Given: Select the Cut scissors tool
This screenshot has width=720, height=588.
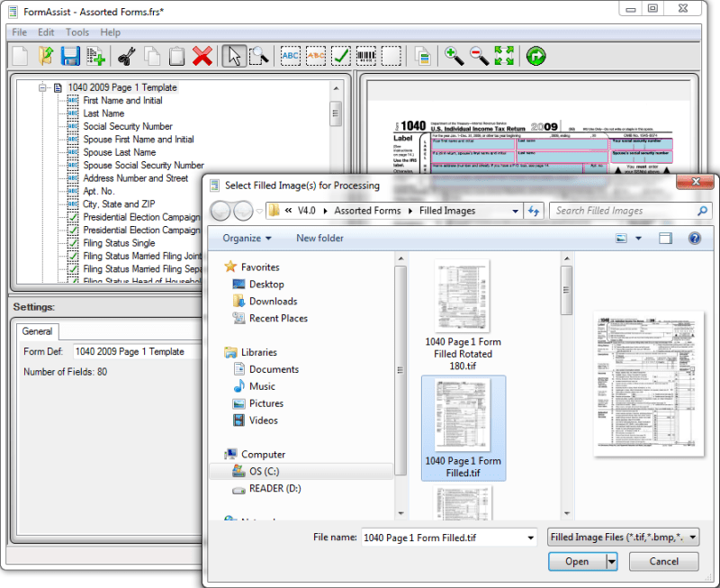Looking at the screenshot, I should (x=126, y=56).
